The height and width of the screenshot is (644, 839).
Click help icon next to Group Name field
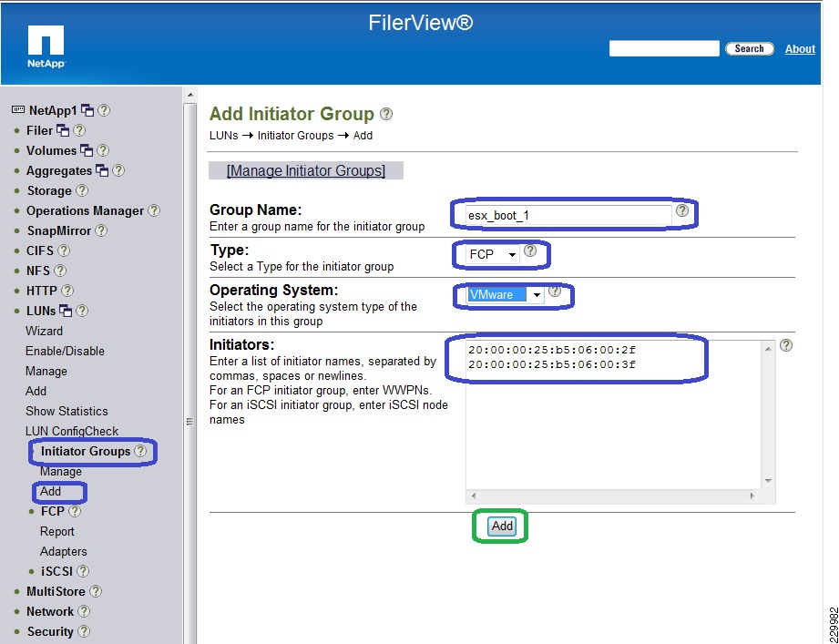(x=681, y=210)
